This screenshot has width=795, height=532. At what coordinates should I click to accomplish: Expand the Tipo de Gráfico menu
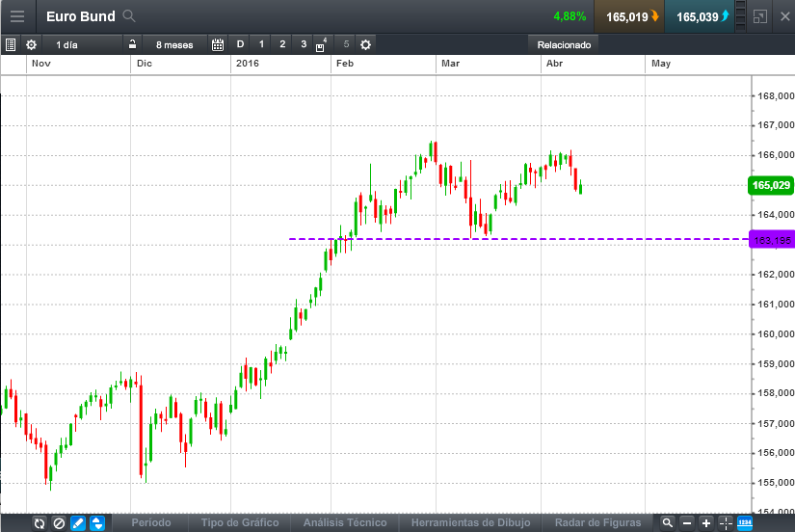coord(240,523)
